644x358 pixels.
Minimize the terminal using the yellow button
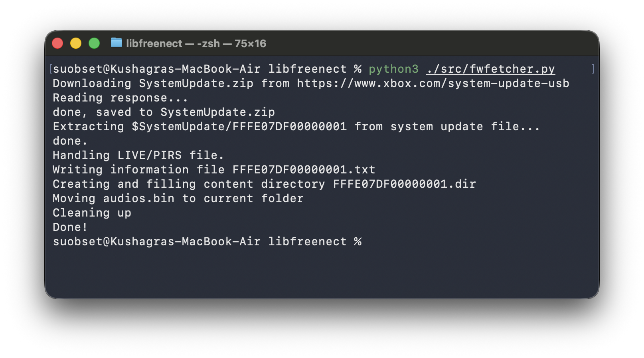[x=76, y=43]
